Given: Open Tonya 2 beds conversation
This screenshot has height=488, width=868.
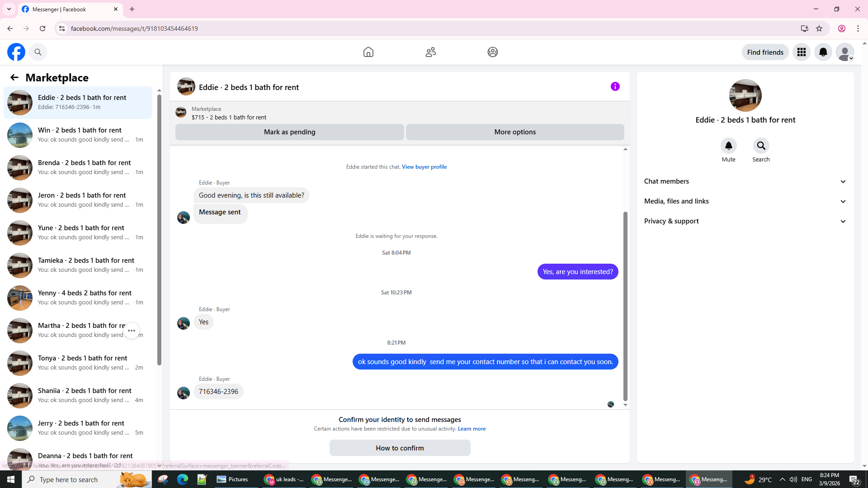Looking at the screenshot, I should pyautogui.click(x=78, y=363).
